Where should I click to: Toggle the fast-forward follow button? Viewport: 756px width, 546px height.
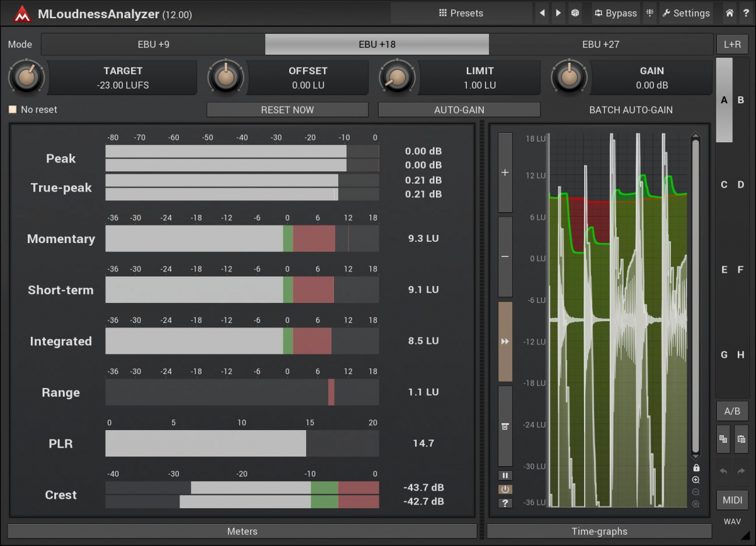pos(505,341)
